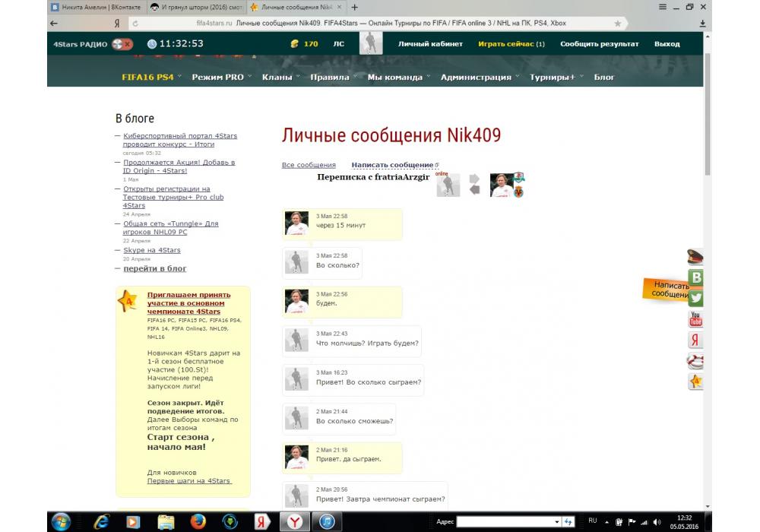This screenshot has height=532, width=760.
Task: Open the Турниры+ dropdown menu
Action: (x=556, y=77)
